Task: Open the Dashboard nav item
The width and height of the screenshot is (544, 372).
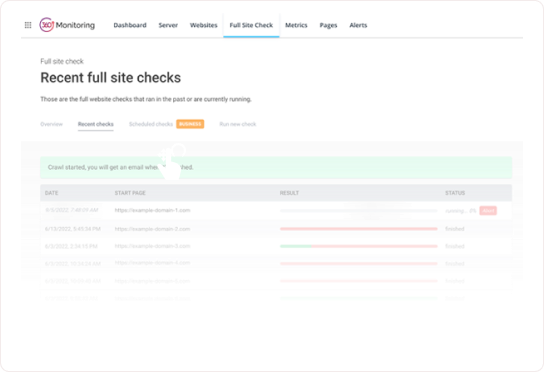Action: tap(130, 25)
